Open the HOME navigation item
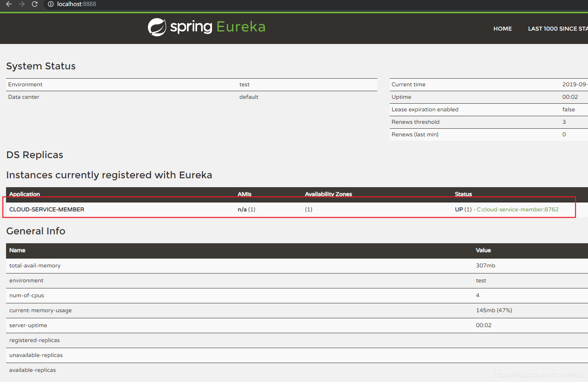 (x=503, y=29)
